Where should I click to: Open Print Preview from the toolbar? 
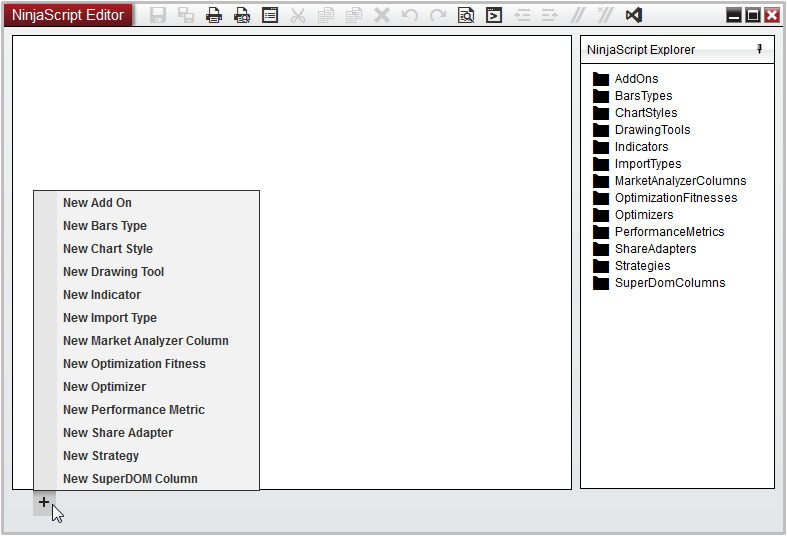click(x=242, y=15)
